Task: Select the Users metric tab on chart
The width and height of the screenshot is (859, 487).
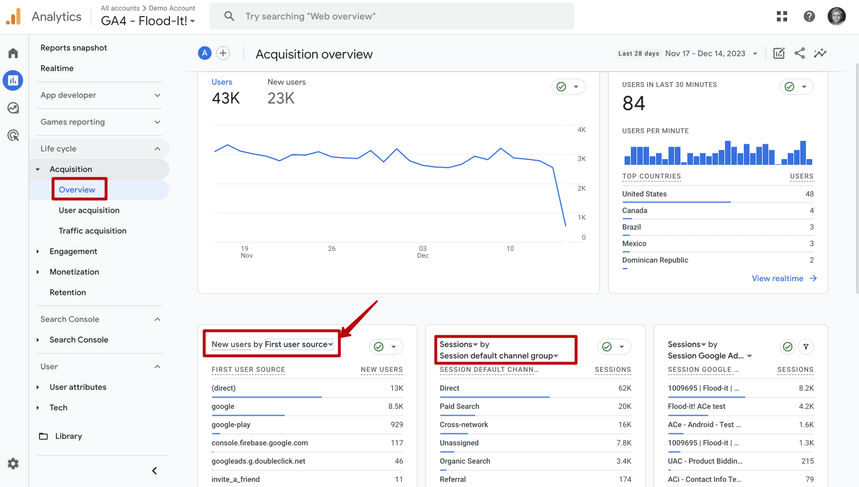Action: coord(225,93)
